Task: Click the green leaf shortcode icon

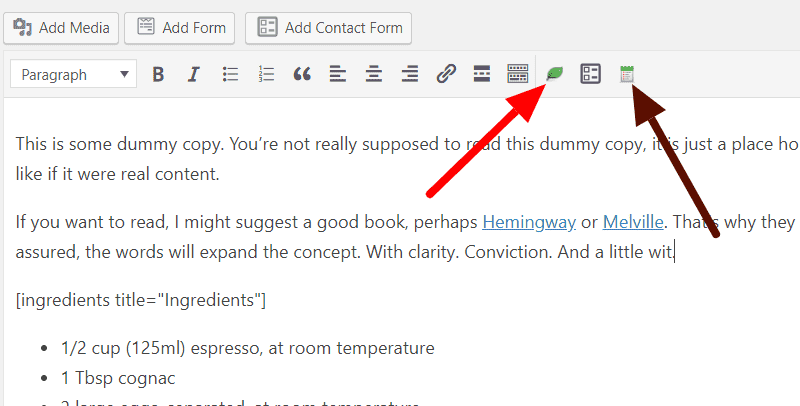Action: pos(555,74)
